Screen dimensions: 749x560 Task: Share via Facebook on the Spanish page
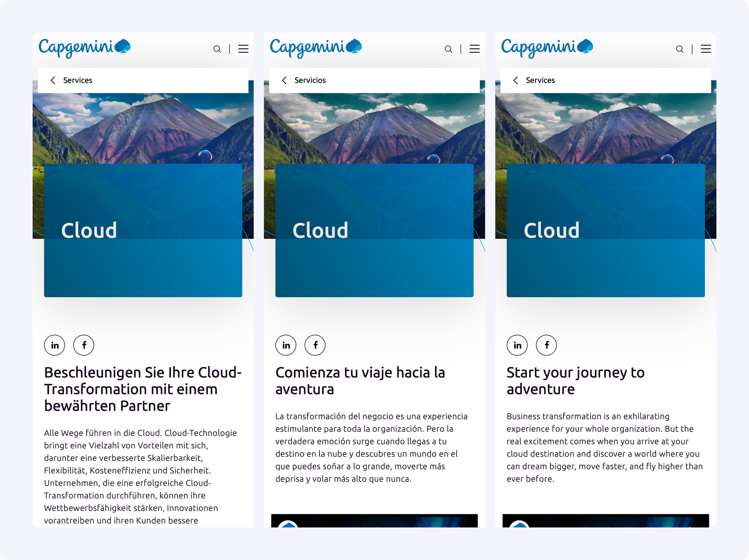(x=315, y=345)
